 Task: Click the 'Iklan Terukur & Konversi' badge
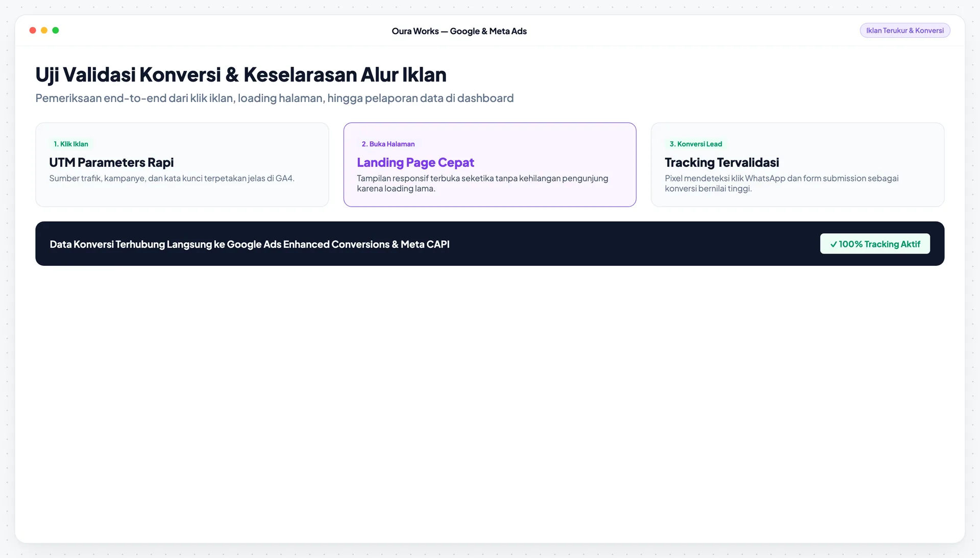(x=904, y=31)
